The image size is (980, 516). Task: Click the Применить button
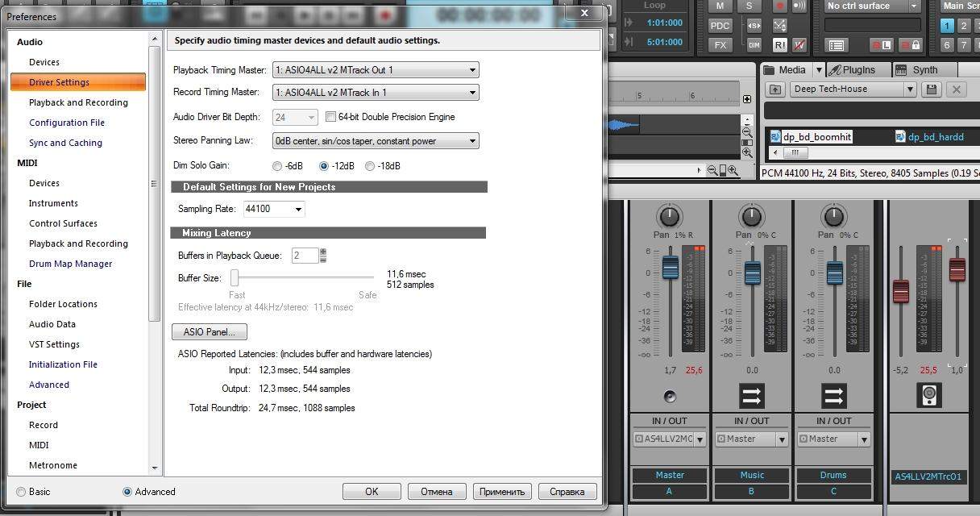click(502, 491)
